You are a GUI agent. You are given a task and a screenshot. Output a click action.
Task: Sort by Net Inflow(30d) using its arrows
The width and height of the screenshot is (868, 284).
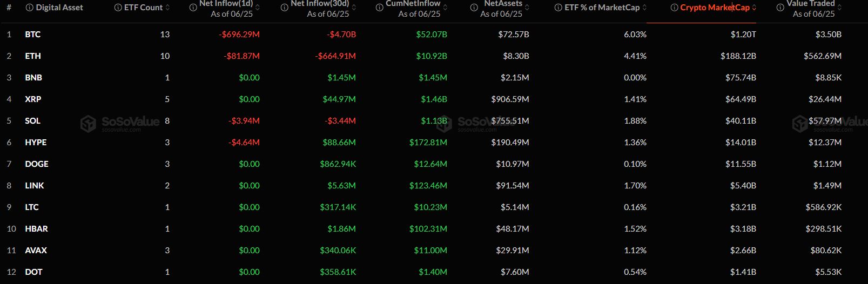(353, 8)
